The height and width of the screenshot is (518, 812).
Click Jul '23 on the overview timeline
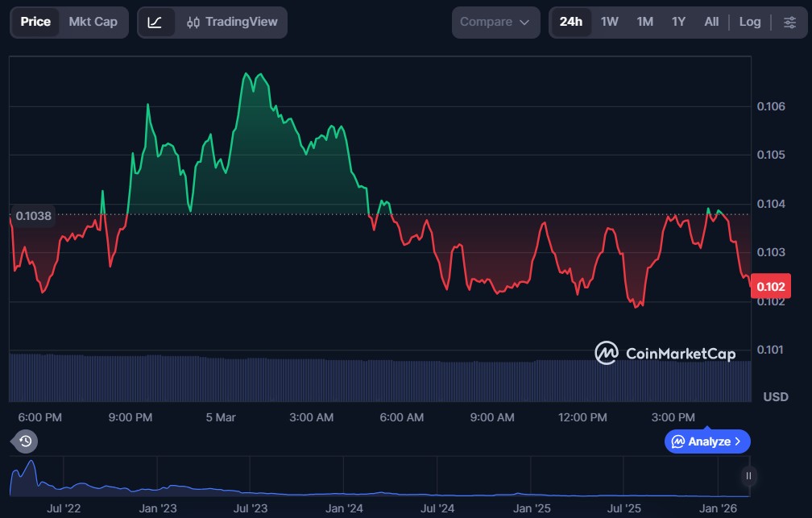[251, 508]
